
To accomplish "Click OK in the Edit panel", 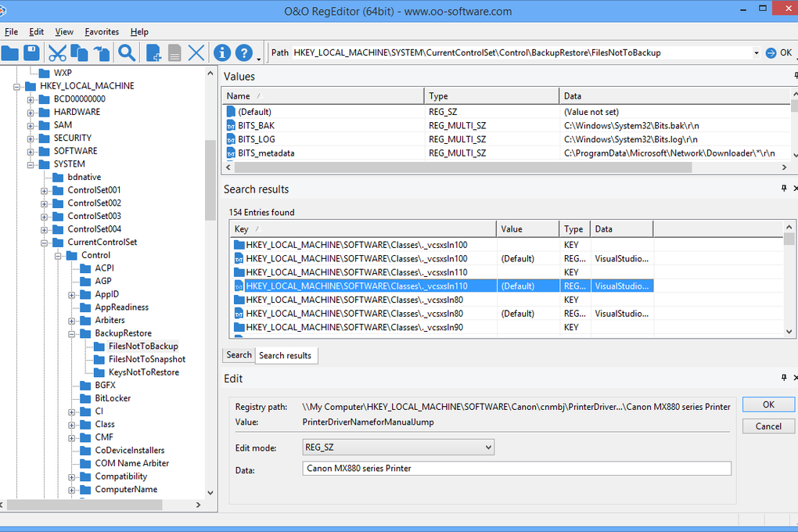I will pos(768,404).
